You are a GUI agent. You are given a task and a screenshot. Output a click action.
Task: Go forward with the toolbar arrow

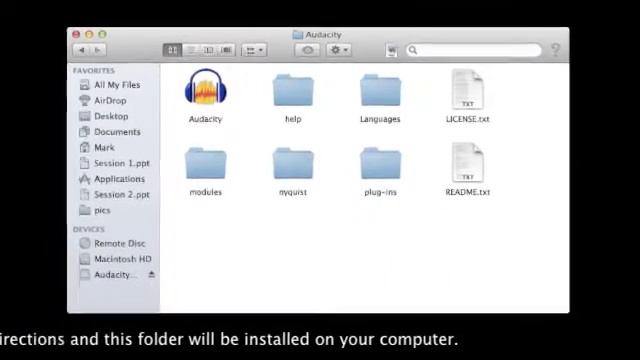coord(98,50)
